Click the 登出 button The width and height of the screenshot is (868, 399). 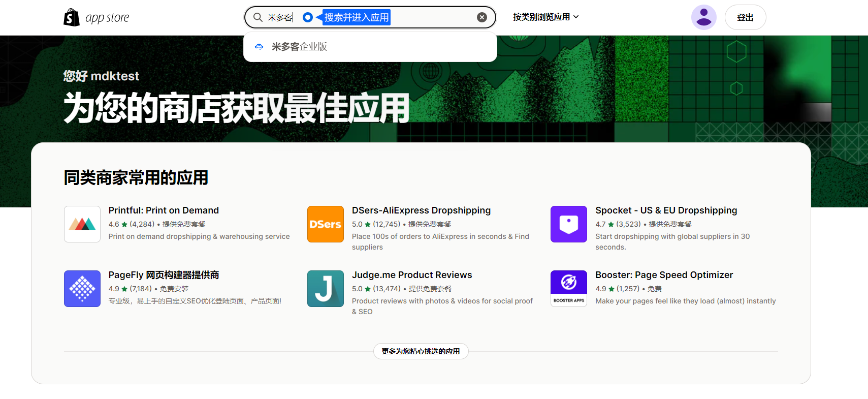coord(745,17)
